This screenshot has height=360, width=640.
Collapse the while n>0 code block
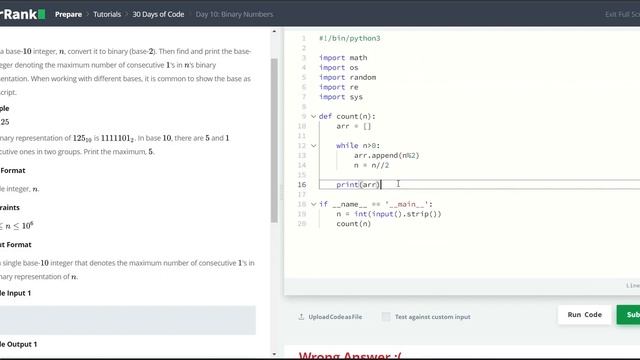(313, 145)
